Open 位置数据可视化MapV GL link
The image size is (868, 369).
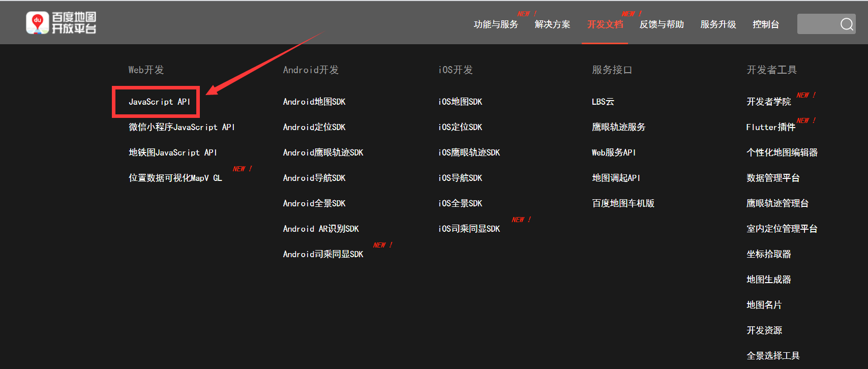pyautogui.click(x=175, y=178)
